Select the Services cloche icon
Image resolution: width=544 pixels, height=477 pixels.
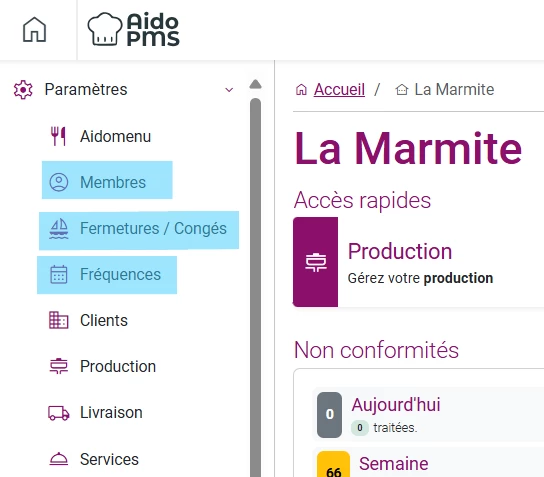59,459
